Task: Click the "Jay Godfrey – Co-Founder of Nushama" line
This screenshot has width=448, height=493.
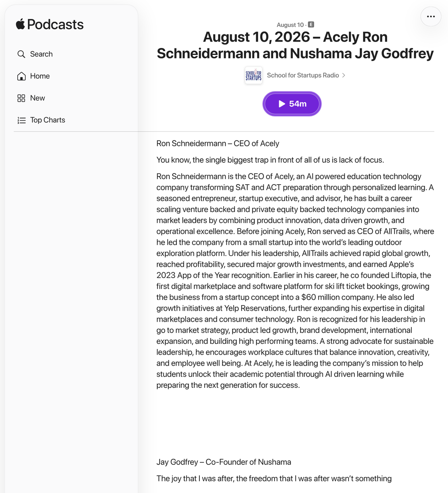Action: (224, 462)
